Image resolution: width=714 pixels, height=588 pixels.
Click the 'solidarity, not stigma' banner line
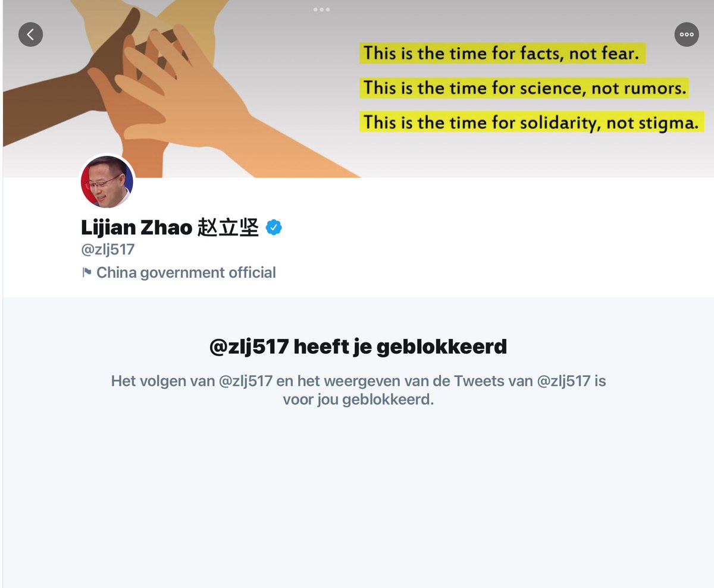tap(531, 122)
